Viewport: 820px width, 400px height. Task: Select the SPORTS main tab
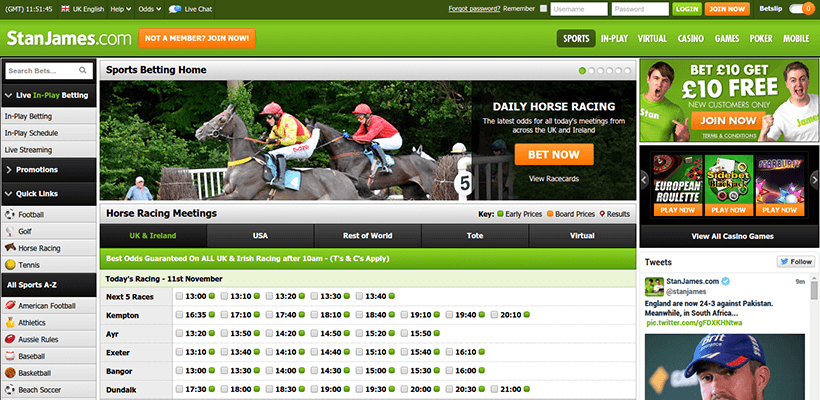[x=576, y=38]
